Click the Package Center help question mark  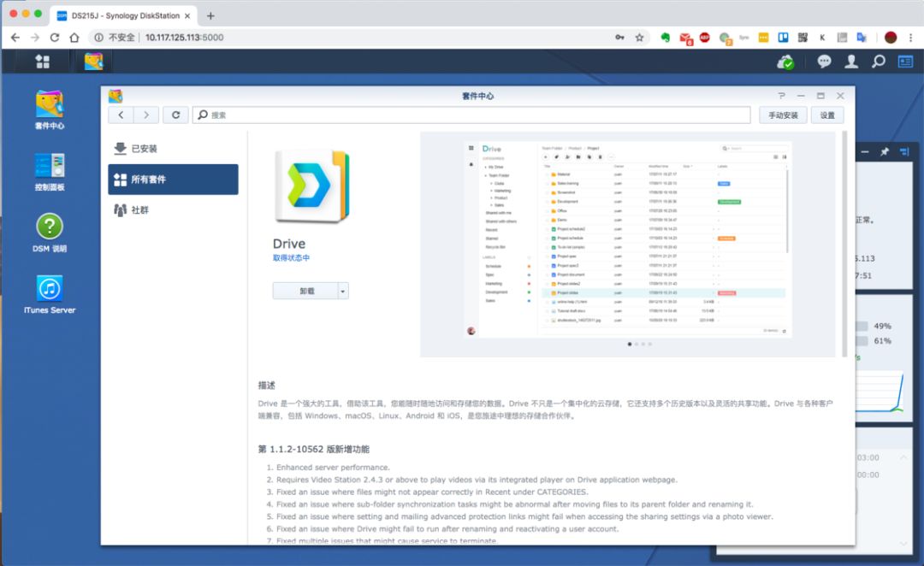(781, 96)
